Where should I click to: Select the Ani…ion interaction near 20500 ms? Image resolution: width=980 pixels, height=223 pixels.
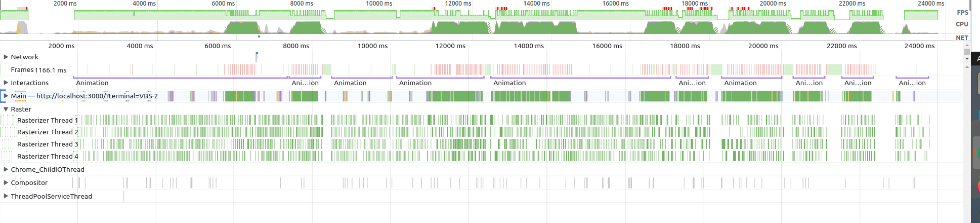809,83
